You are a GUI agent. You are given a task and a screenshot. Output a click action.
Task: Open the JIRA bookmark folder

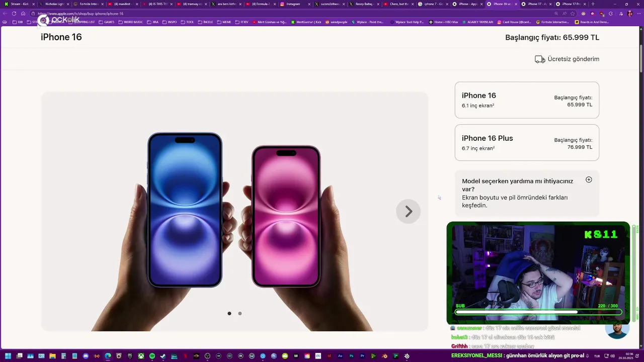click(152, 22)
